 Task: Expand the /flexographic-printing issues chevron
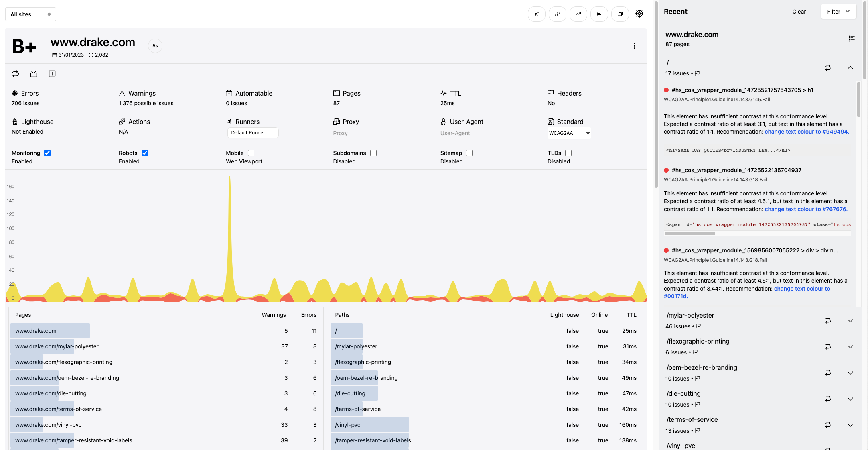(x=850, y=346)
